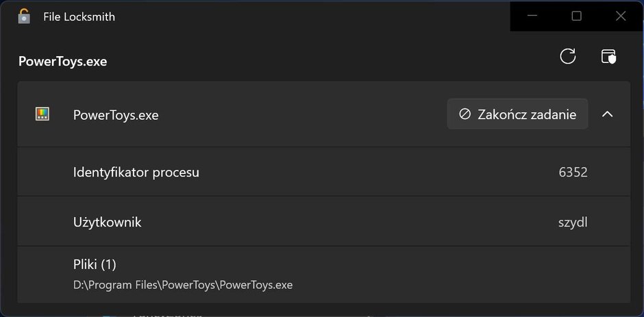This screenshot has width=644, height=317.
Task: Collapse the PowerToys.exe process details
Action: 608,114
